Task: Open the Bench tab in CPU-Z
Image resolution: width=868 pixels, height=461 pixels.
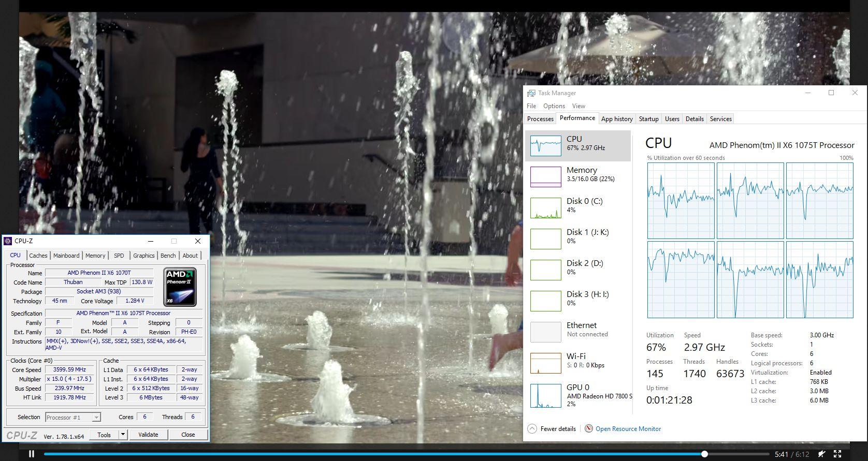Action: [168, 256]
